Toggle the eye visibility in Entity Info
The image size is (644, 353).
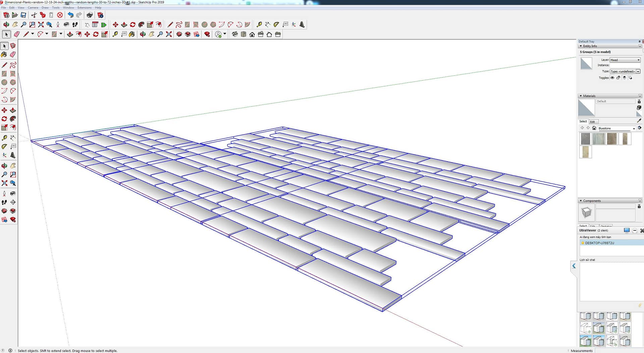click(x=612, y=78)
